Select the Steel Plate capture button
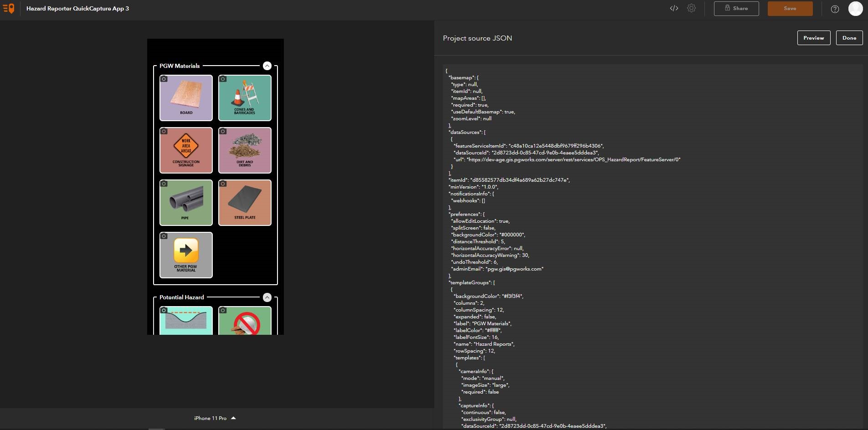 [245, 203]
